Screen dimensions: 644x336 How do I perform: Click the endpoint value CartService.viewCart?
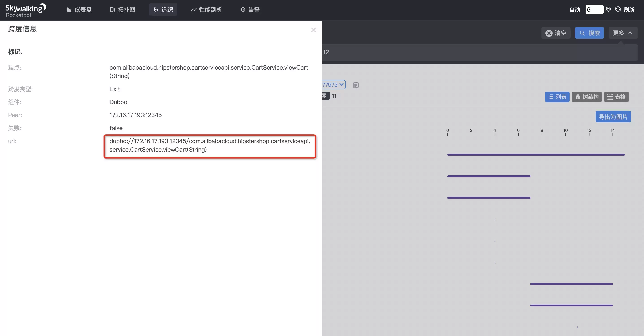[x=209, y=72]
